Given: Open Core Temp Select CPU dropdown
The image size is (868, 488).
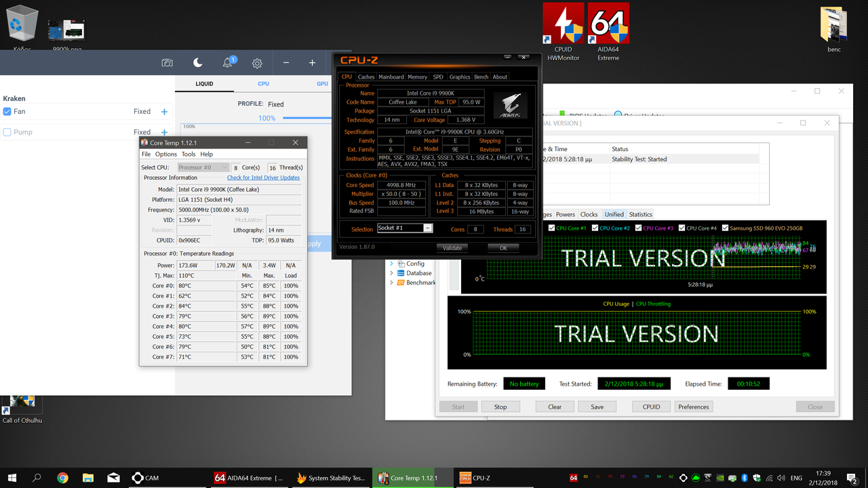Looking at the screenshot, I should coord(203,167).
